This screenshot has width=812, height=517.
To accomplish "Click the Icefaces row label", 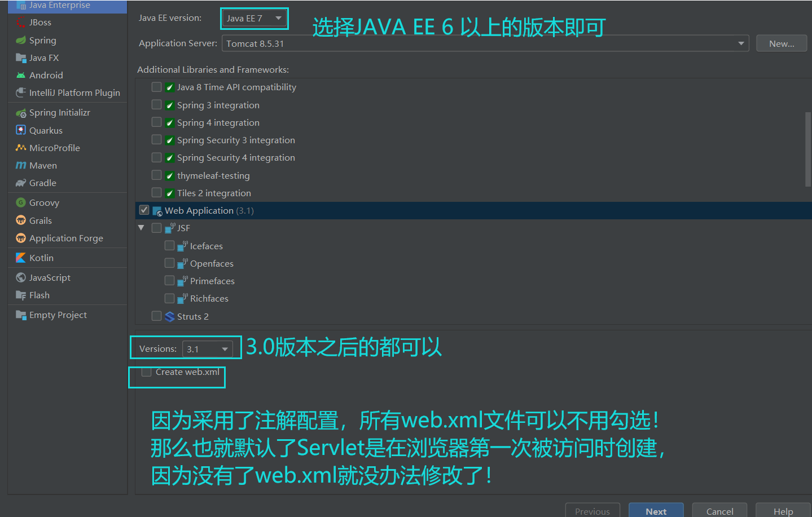I will (207, 246).
